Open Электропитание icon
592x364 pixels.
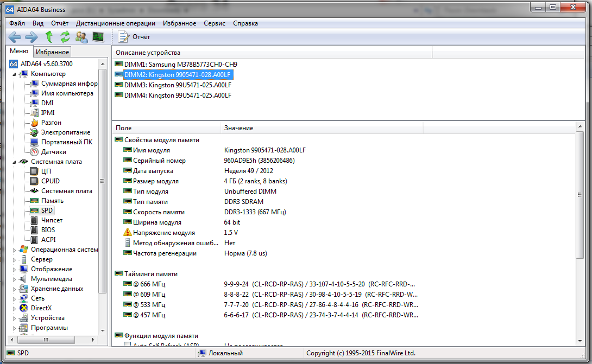pyautogui.click(x=34, y=132)
